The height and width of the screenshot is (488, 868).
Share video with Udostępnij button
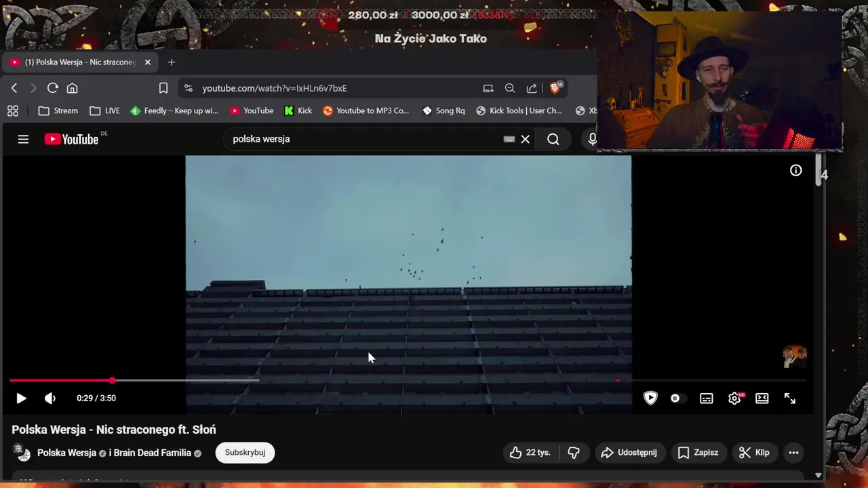[x=629, y=453]
